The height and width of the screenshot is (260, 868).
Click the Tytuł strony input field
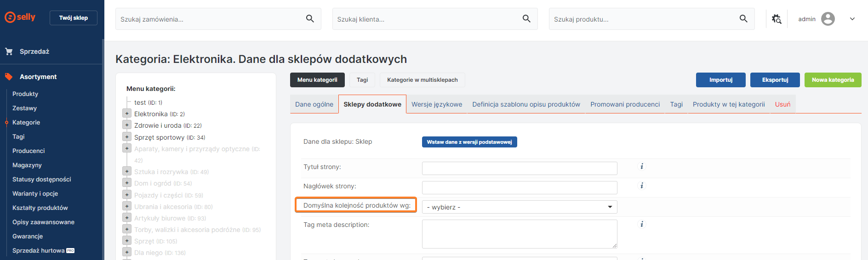(519, 169)
